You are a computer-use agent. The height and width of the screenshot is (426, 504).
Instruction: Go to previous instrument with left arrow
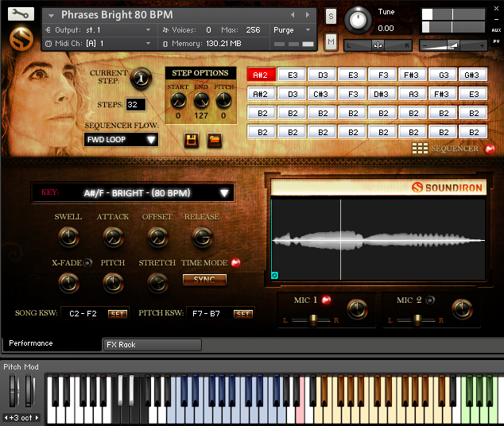(293, 15)
